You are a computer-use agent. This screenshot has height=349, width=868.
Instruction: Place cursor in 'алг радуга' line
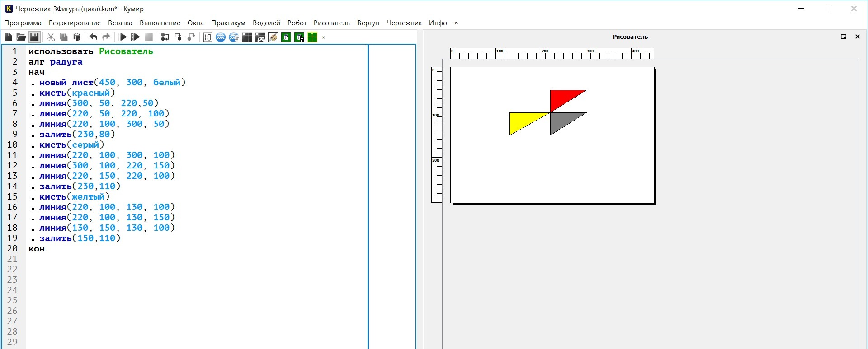pyautogui.click(x=56, y=62)
